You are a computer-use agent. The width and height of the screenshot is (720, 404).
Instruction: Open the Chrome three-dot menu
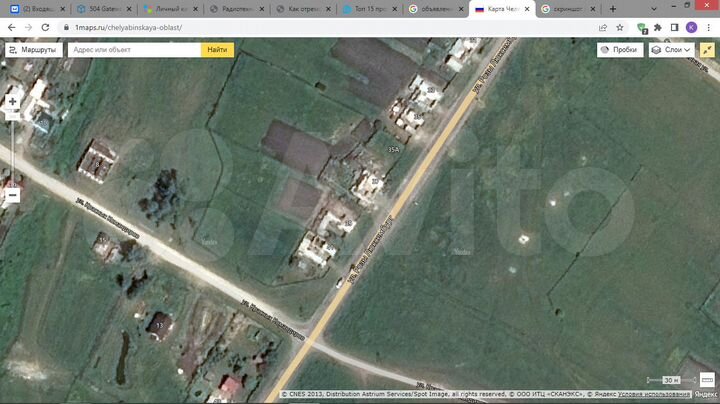[708, 28]
